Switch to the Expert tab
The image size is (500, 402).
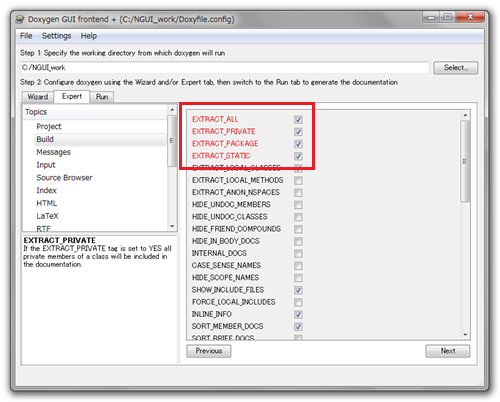click(72, 96)
